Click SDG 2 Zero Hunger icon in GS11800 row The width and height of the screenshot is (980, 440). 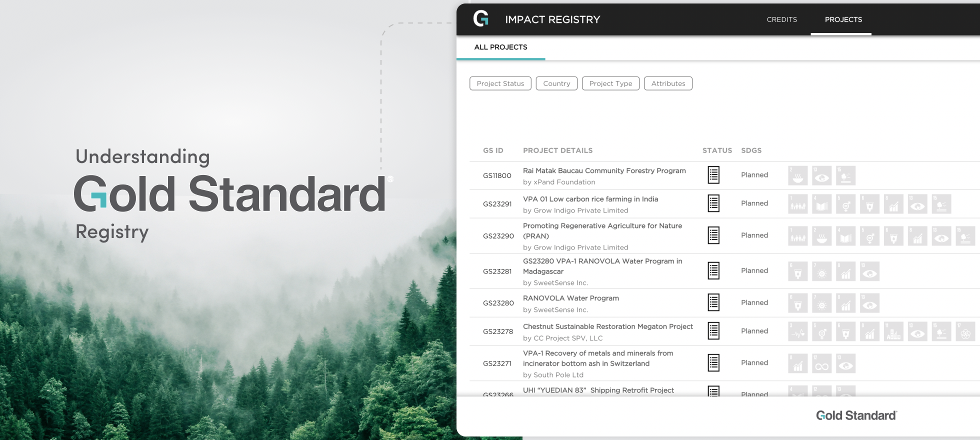point(798,175)
